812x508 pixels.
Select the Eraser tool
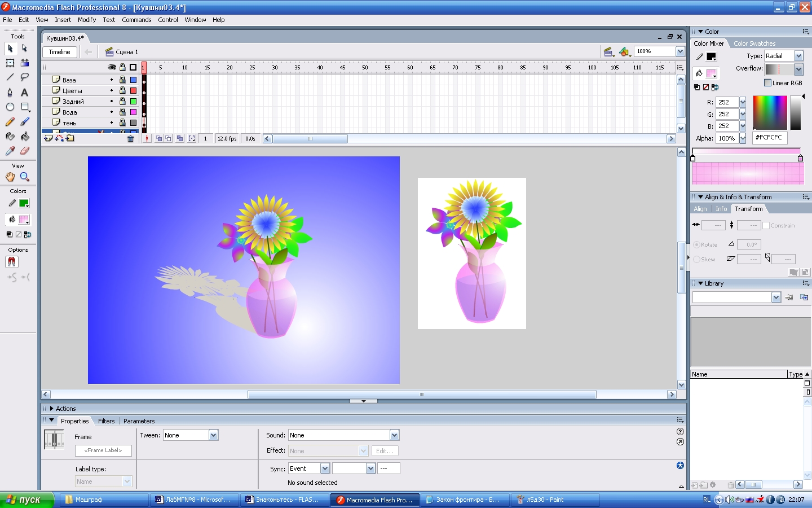[25, 151]
